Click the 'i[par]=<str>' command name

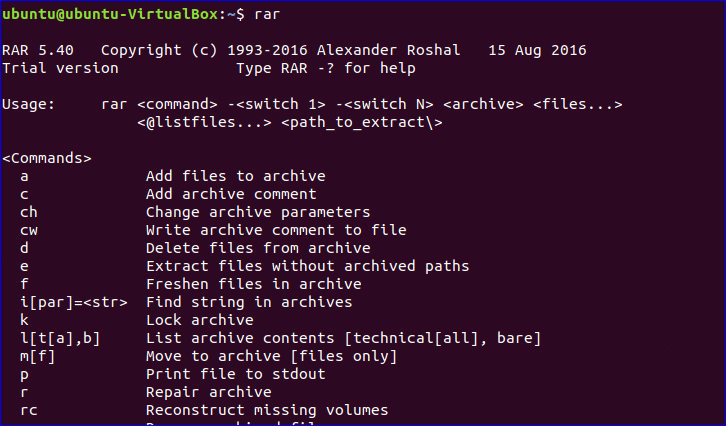pos(74,302)
